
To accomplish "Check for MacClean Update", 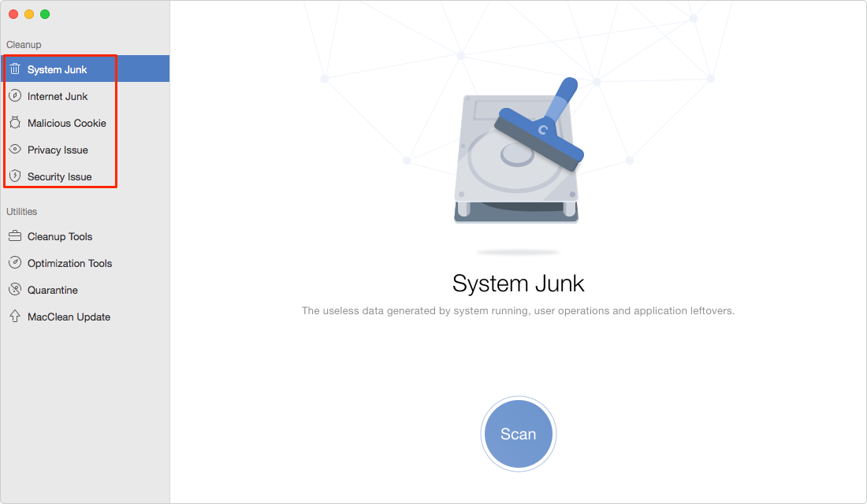I will 85,317.
